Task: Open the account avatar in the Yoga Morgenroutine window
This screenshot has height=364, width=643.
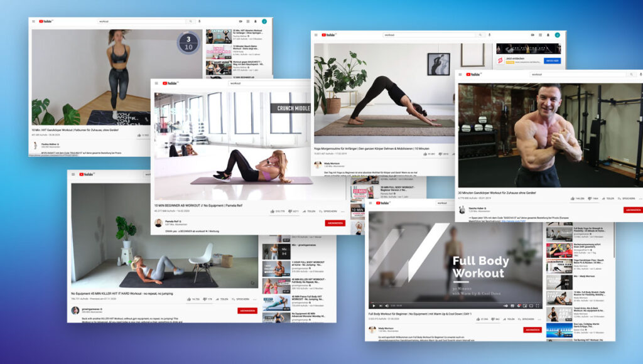Action: 558,35
